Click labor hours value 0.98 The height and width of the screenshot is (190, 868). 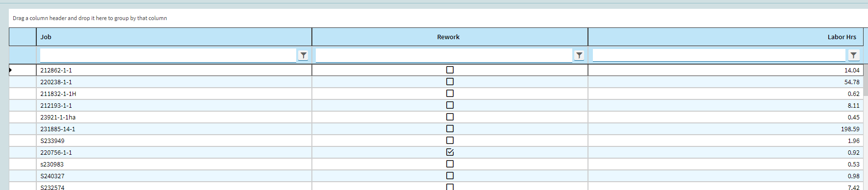tap(853, 176)
